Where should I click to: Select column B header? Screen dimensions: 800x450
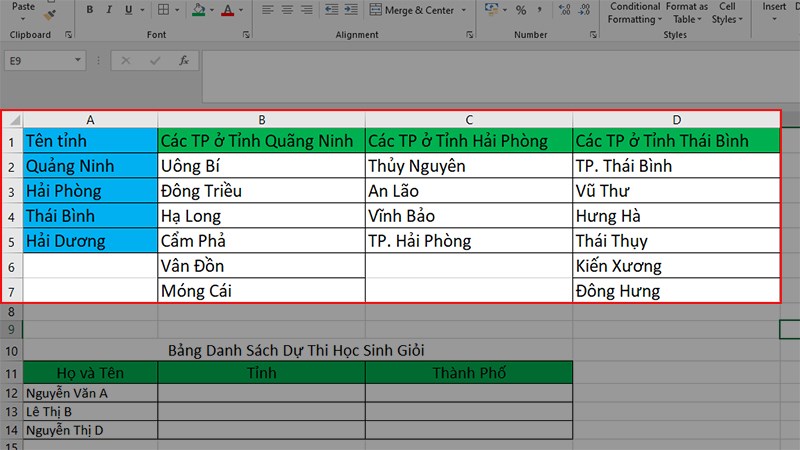[262, 120]
